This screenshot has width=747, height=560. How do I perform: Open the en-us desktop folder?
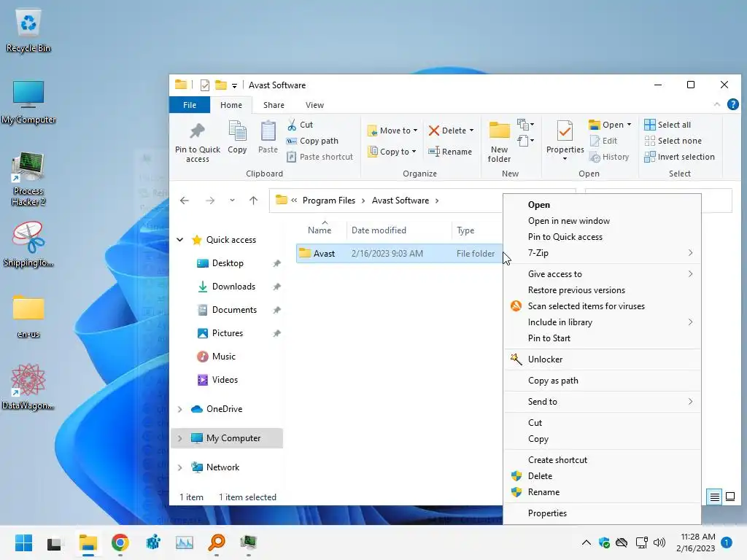coord(28,316)
